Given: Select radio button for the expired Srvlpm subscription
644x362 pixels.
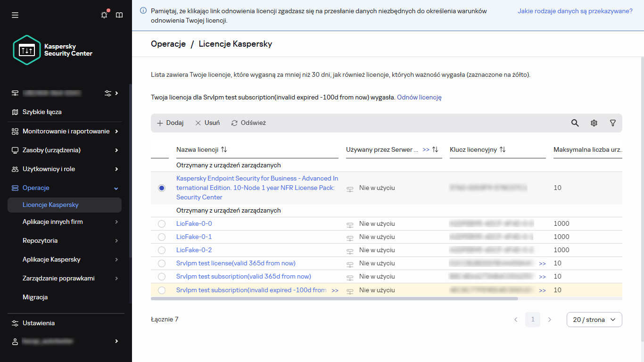Looking at the screenshot, I should [162, 290].
